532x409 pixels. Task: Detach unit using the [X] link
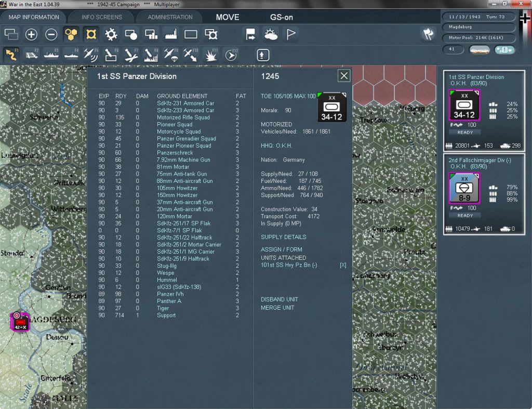(x=343, y=265)
